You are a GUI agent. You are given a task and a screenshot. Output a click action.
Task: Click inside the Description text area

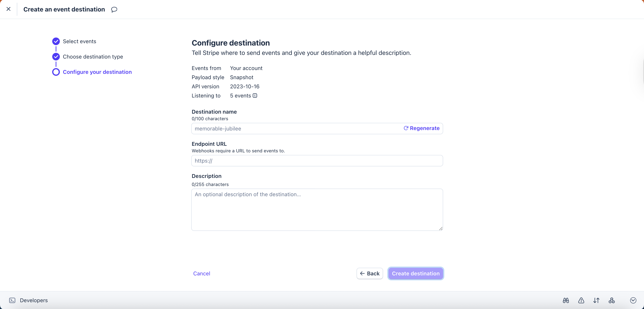pyautogui.click(x=317, y=210)
